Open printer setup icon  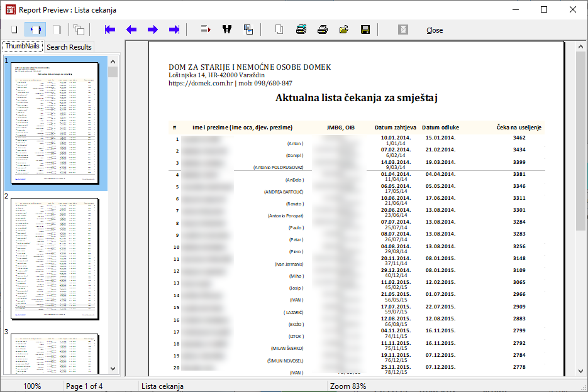pyautogui.click(x=301, y=30)
